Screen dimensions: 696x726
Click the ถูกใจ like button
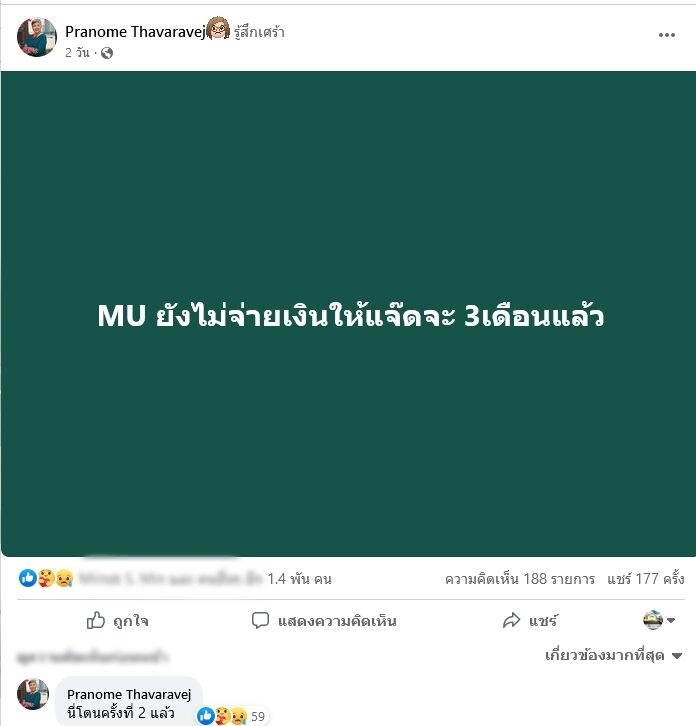coord(118,620)
